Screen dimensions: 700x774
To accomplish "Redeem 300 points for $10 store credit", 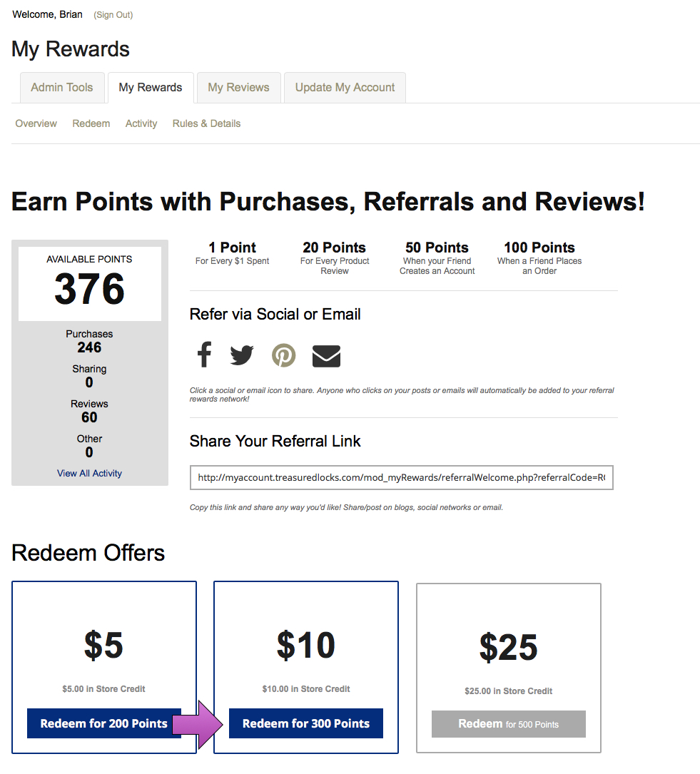I will 305,723.
